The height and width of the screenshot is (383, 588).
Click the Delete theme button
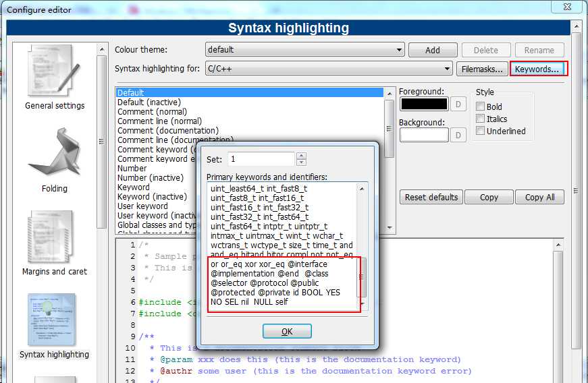click(486, 50)
